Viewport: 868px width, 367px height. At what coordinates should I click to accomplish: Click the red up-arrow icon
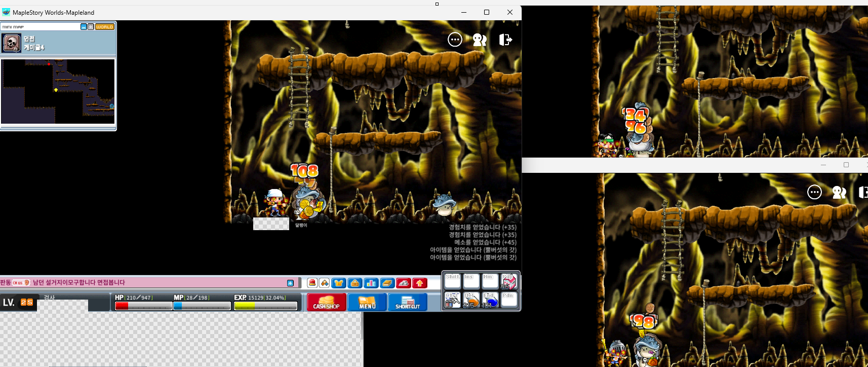point(419,283)
